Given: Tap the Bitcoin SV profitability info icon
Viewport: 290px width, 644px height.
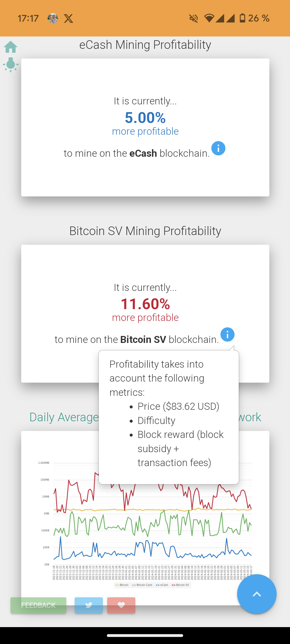Looking at the screenshot, I should [x=227, y=334].
